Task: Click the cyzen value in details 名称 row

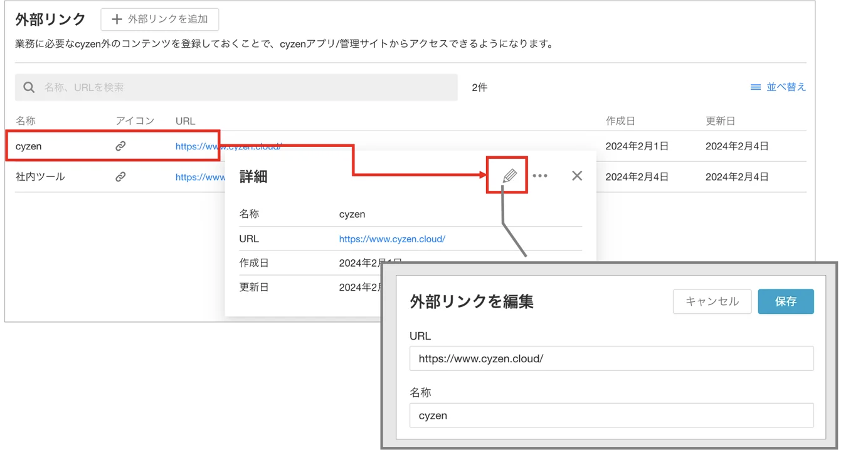Action: 352,214
